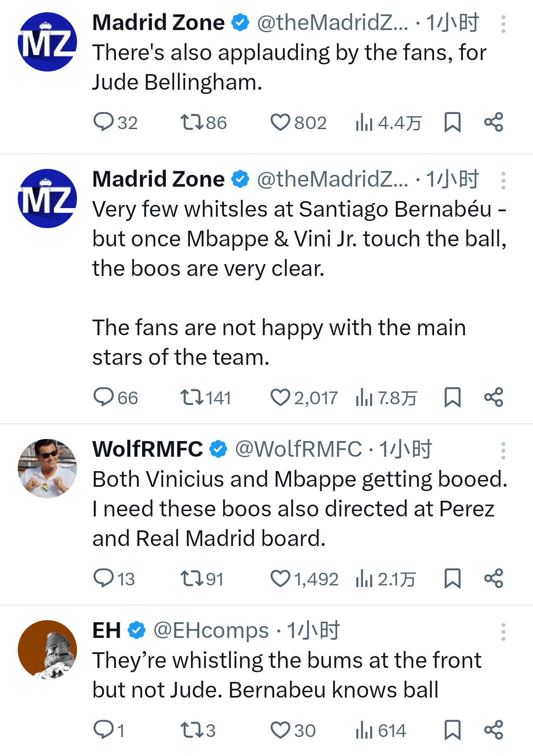Tap the EH profile picture

(47, 650)
